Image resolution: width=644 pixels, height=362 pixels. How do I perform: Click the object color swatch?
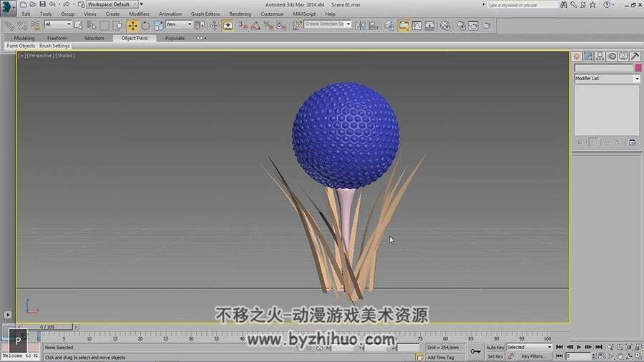[x=638, y=68]
